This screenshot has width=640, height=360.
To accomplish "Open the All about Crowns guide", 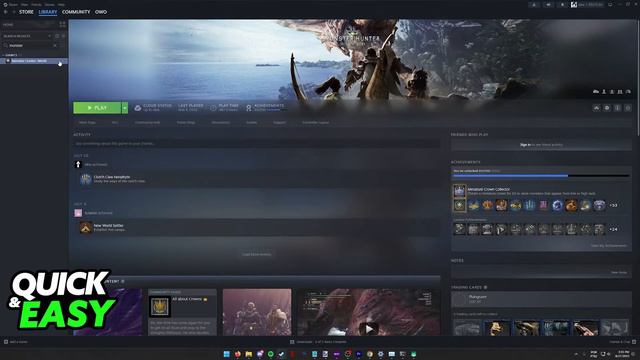I will [182, 312].
